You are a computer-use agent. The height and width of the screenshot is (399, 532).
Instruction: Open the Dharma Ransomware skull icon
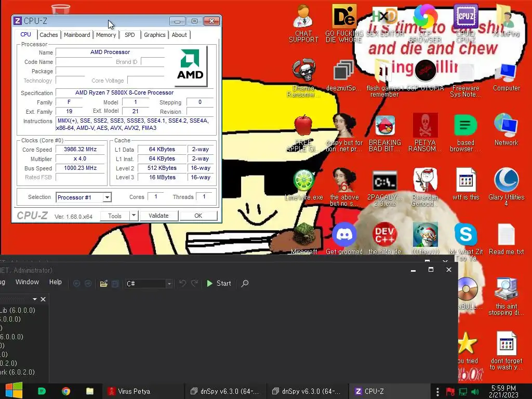[303, 77]
